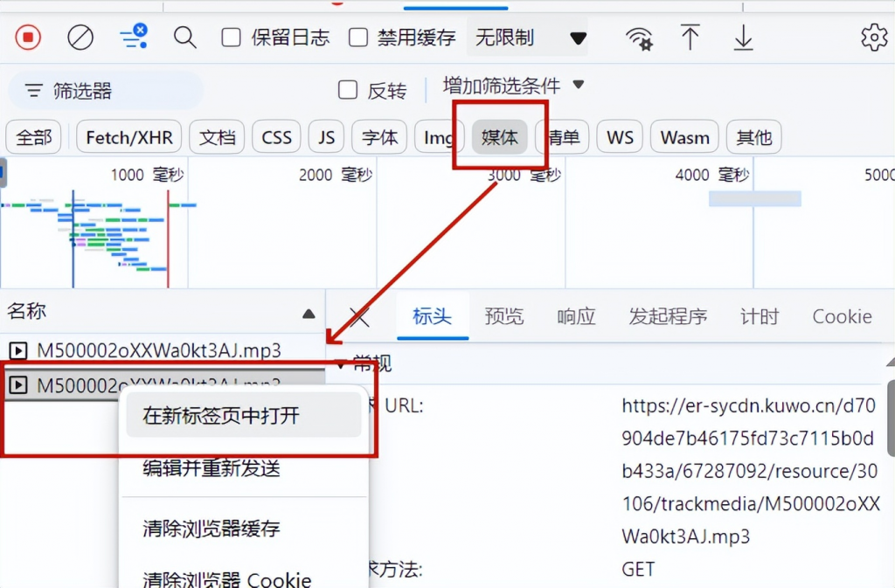Enable the 禁用缓存 checkbox
Screen dimensions: 895x588
[358, 37]
